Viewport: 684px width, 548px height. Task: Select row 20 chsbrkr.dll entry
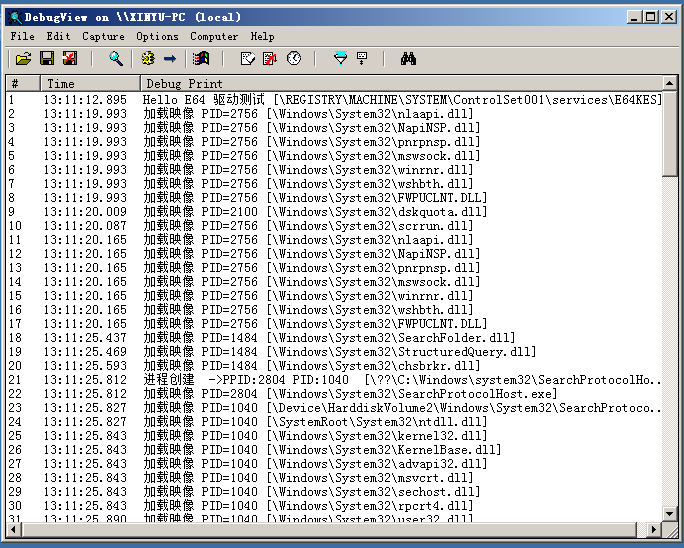pos(334,365)
